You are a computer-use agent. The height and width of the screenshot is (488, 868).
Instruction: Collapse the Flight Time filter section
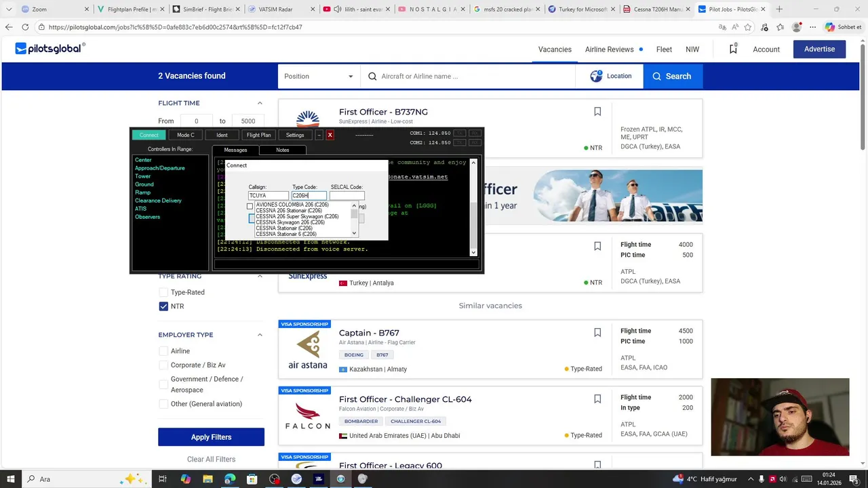coord(260,103)
